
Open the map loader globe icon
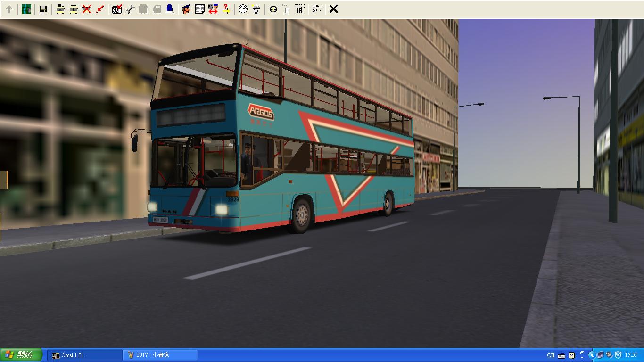(26, 9)
